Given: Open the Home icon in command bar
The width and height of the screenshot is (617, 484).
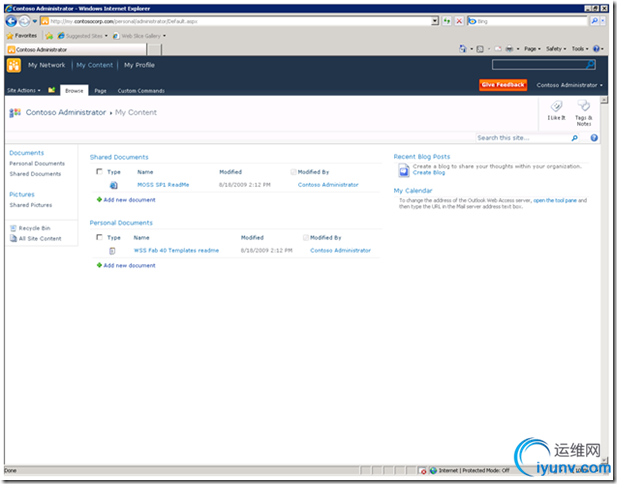Looking at the screenshot, I should 463,49.
